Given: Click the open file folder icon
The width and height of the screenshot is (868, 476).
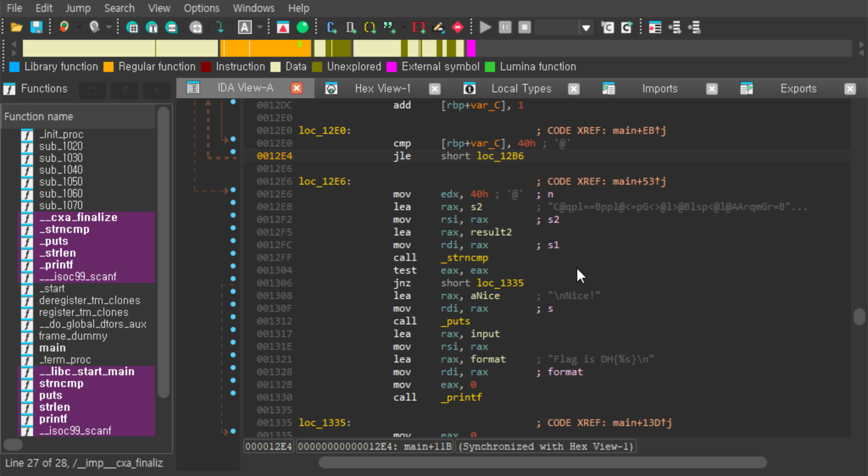Looking at the screenshot, I should pos(17,28).
